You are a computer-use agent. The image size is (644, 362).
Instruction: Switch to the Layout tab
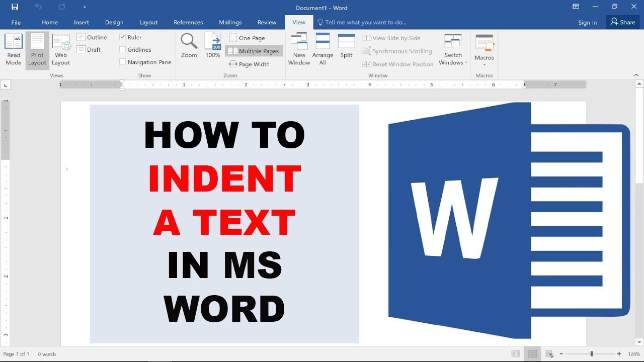point(148,22)
